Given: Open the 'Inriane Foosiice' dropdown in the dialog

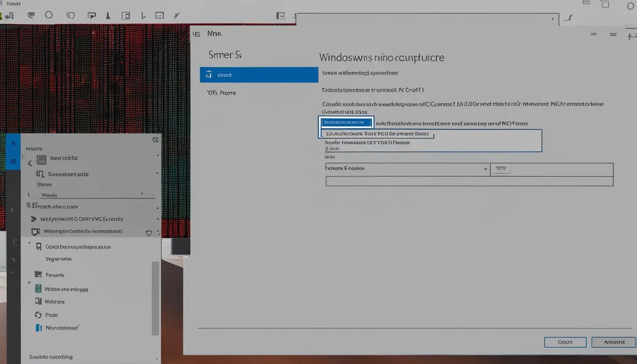Looking at the screenshot, I should click(408, 169).
